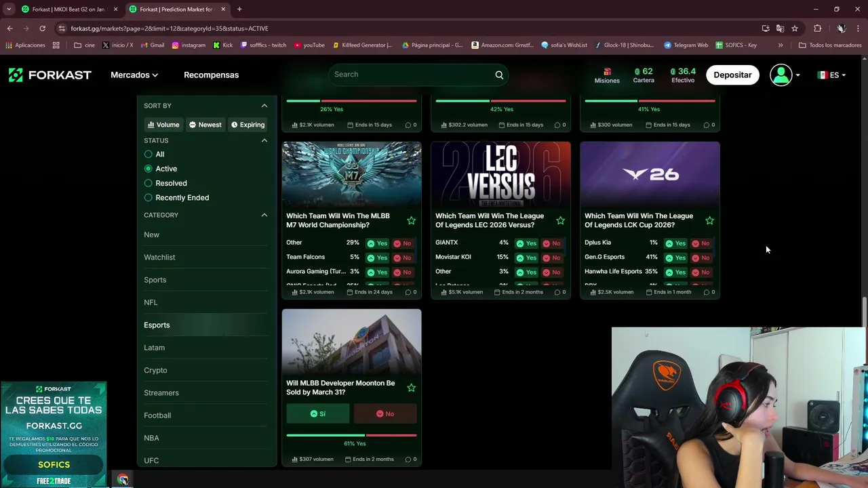Screen dimensions: 868x488
Task: Collapse the Category section
Action: (264, 215)
